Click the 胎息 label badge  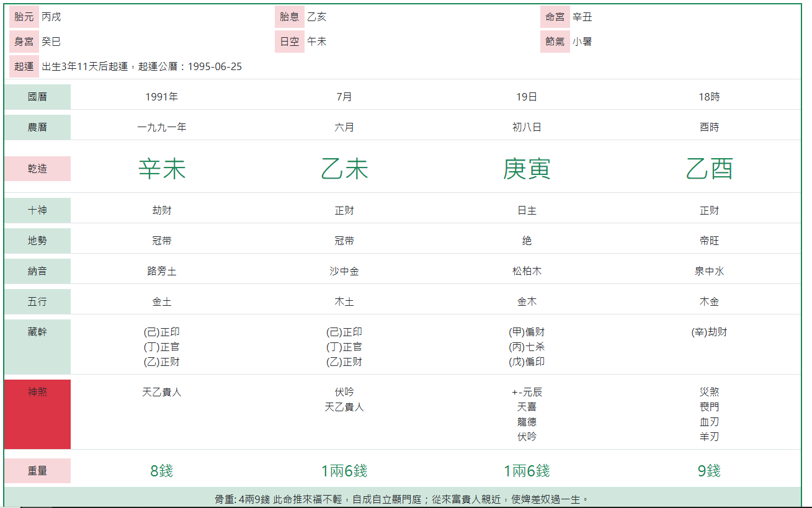[x=289, y=17]
